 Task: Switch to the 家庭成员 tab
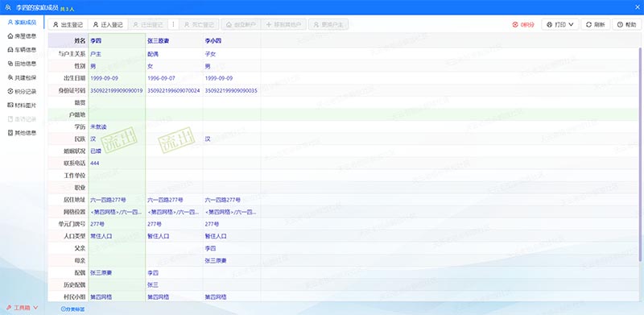tap(23, 23)
